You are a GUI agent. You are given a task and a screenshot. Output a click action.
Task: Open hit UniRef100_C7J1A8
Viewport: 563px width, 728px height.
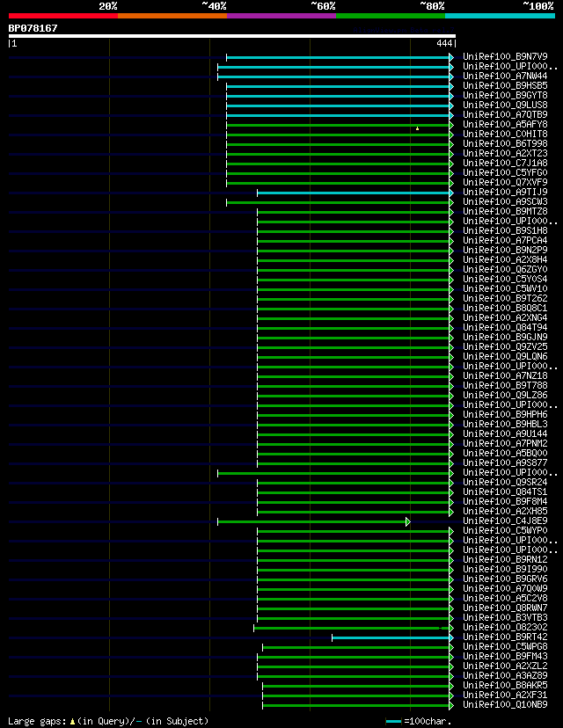pyautogui.click(x=505, y=163)
